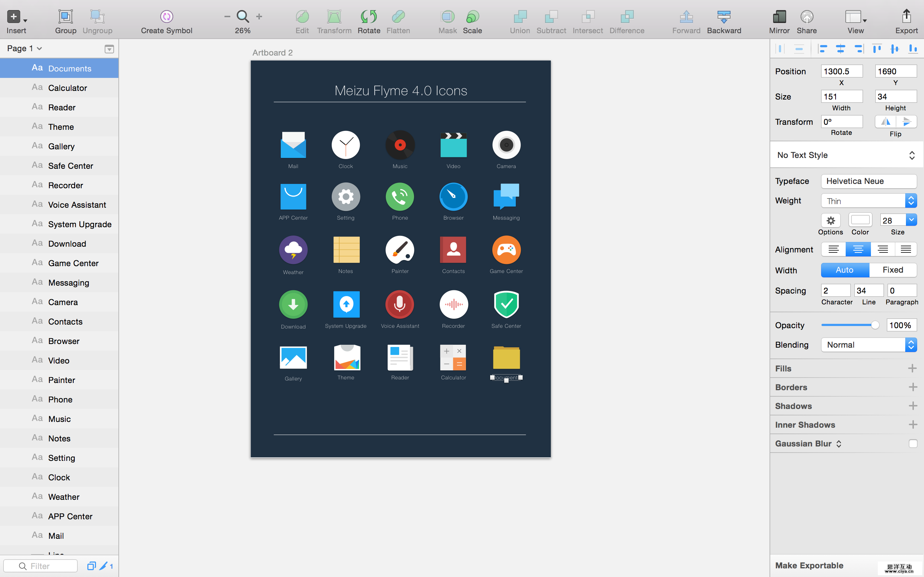
Task: Click the zoom magnifier icon
Action: [243, 17]
